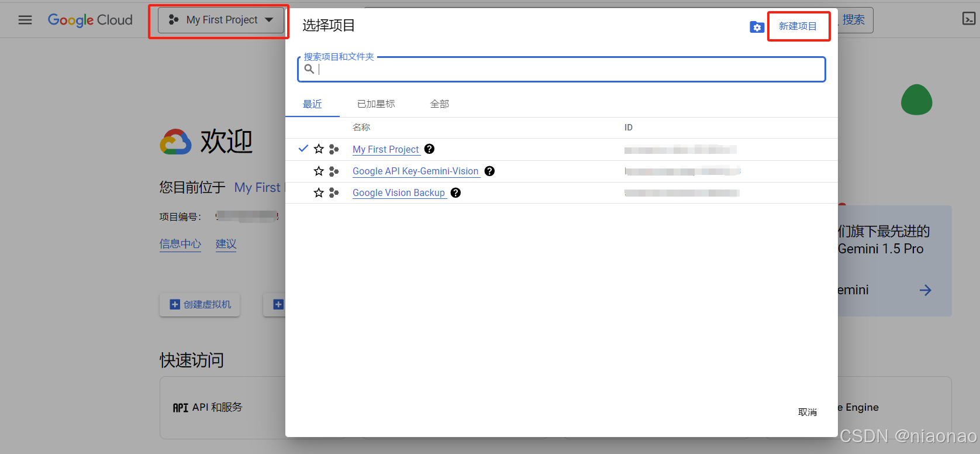Open the Google API Key-Gemini-Vision project link
Image resolution: width=980 pixels, height=454 pixels.
click(416, 171)
